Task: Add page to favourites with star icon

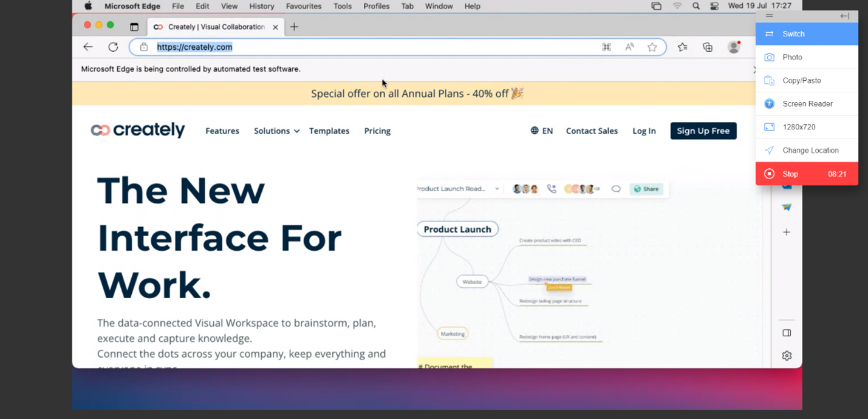Action: (x=652, y=47)
